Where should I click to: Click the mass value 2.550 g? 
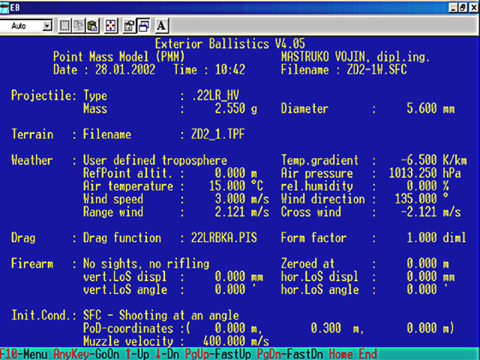[x=236, y=109]
